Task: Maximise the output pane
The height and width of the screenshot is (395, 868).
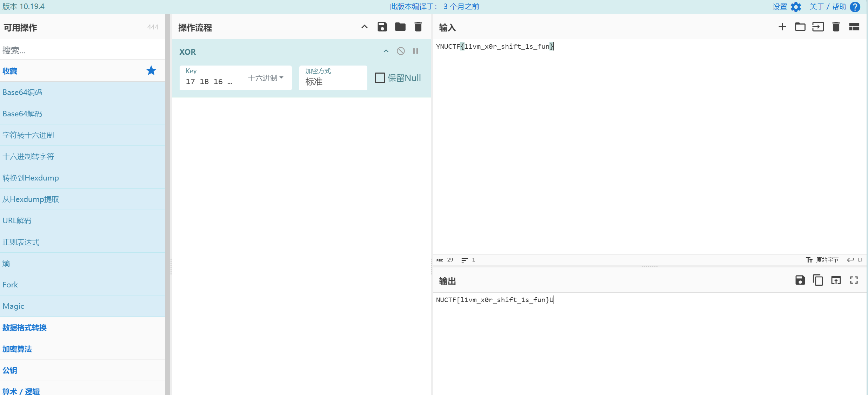Action: pyautogui.click(x=854, y=280)
